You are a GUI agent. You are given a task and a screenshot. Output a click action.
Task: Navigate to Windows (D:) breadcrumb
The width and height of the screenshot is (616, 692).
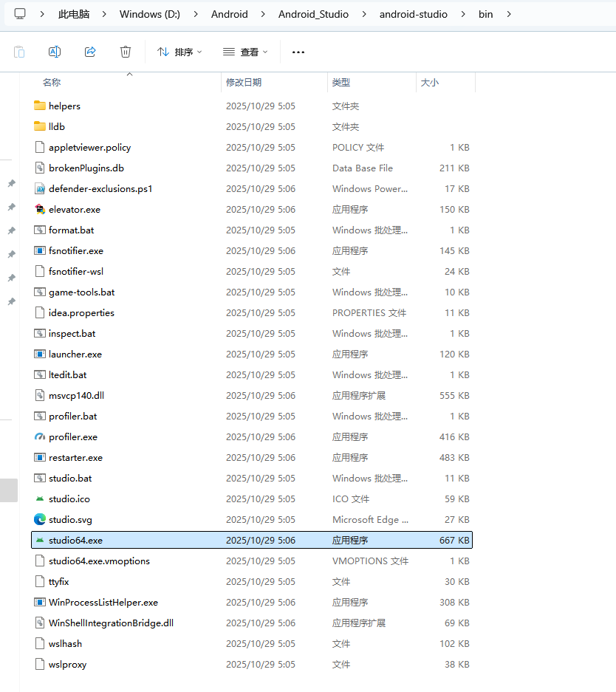(x=150, y=14)
